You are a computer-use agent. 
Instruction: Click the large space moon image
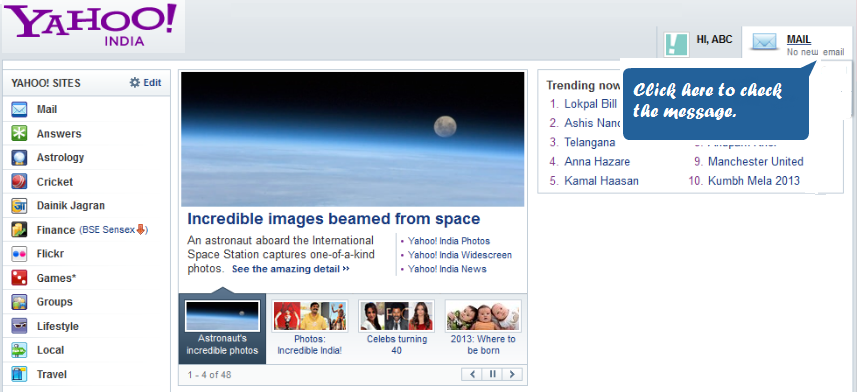pyautogui.click(x=353, y=139)
